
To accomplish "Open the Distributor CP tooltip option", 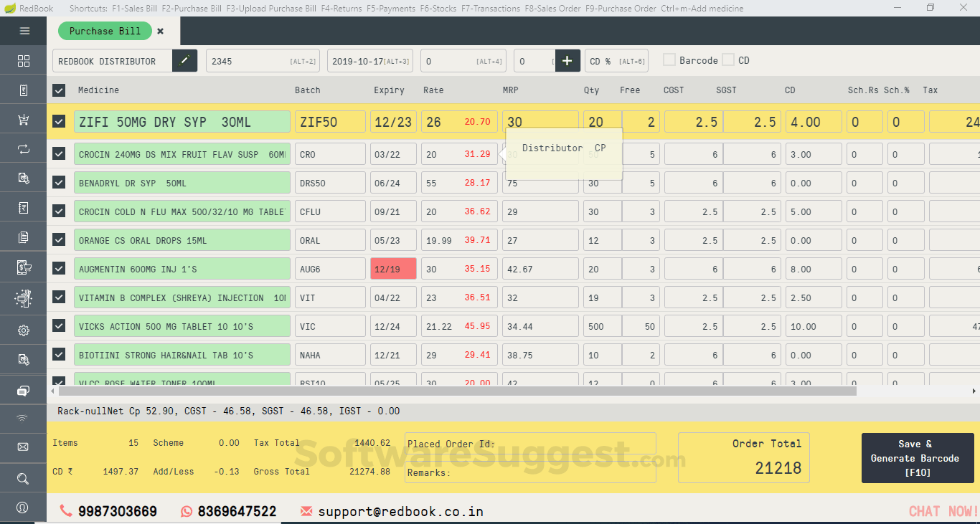I will (x=564, y=148).
